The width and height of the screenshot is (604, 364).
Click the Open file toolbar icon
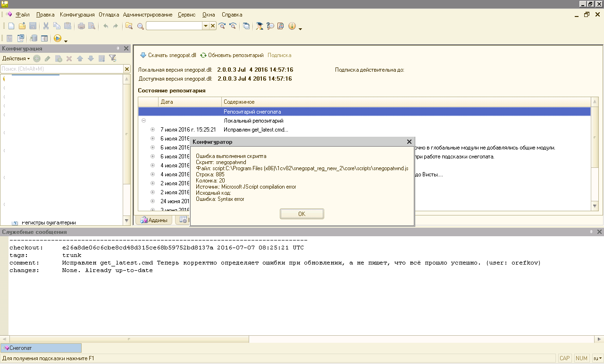(22, 26)
